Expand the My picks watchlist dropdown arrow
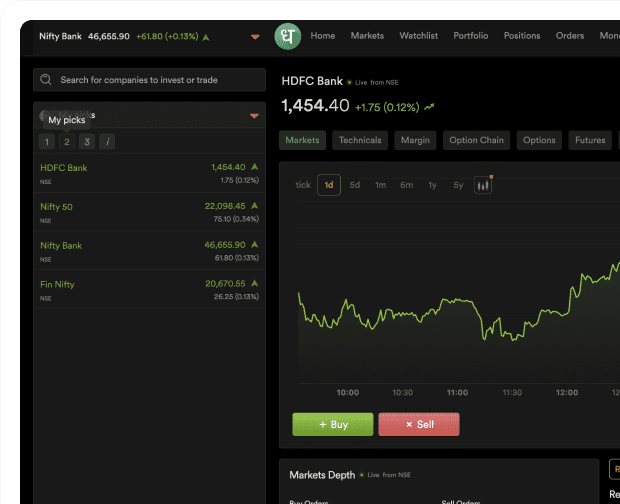This screenshot has height=504, width=620. pos(254,116)
